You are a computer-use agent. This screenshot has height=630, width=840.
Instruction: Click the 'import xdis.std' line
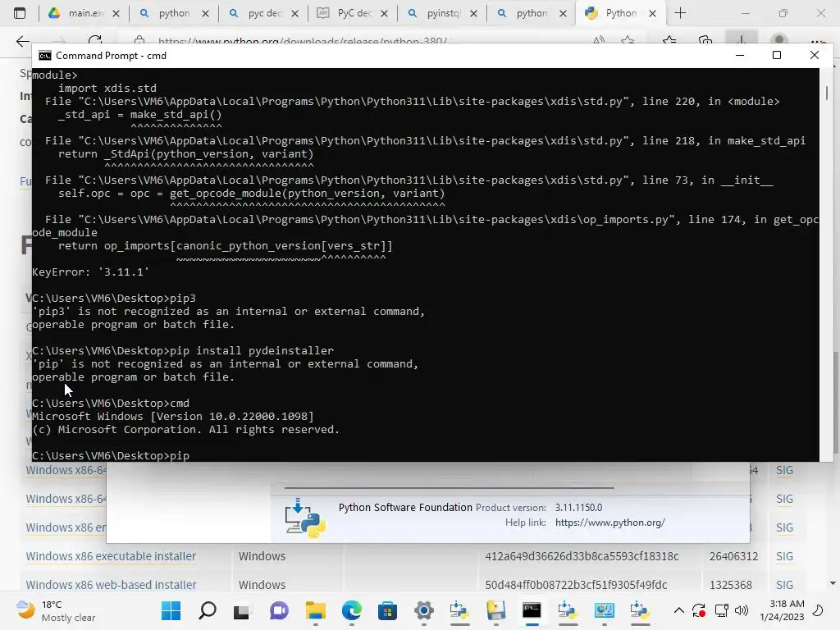pyautogui.click(x=107, y=88)
